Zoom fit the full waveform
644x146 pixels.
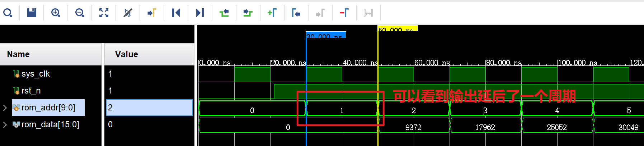coord(104,13)
